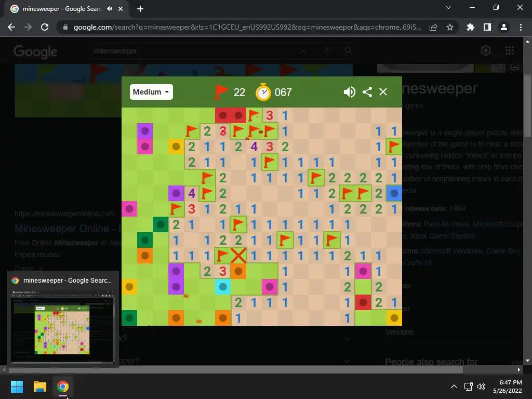The height and width of the screenshot is (399, 532).
Task: Click the stopwatch timer icon
Action: click(263, 92)
